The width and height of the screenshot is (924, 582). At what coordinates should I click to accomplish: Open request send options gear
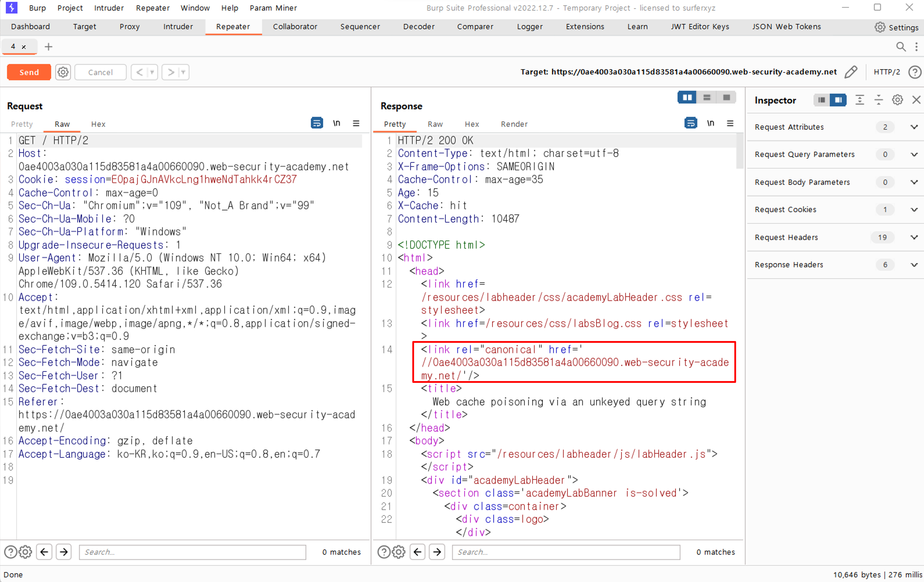pos(63,72)
